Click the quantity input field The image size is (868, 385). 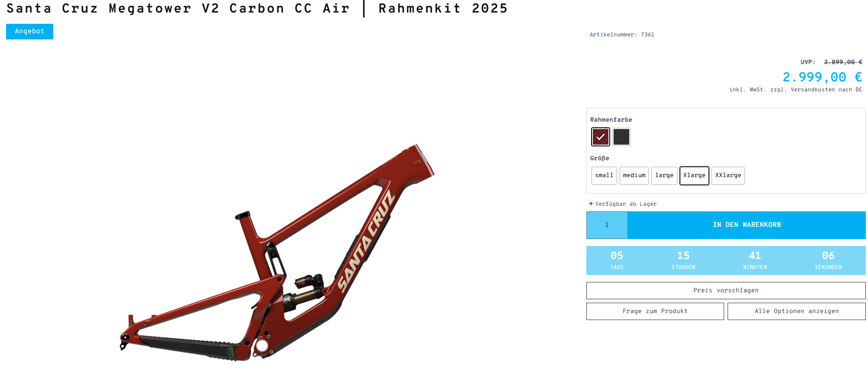[607, 225]
